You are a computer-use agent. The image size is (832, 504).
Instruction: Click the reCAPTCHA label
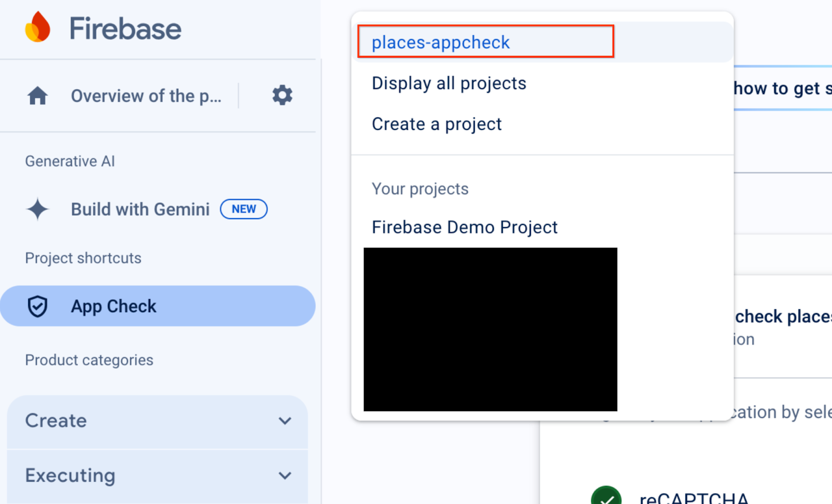[694, 497]
